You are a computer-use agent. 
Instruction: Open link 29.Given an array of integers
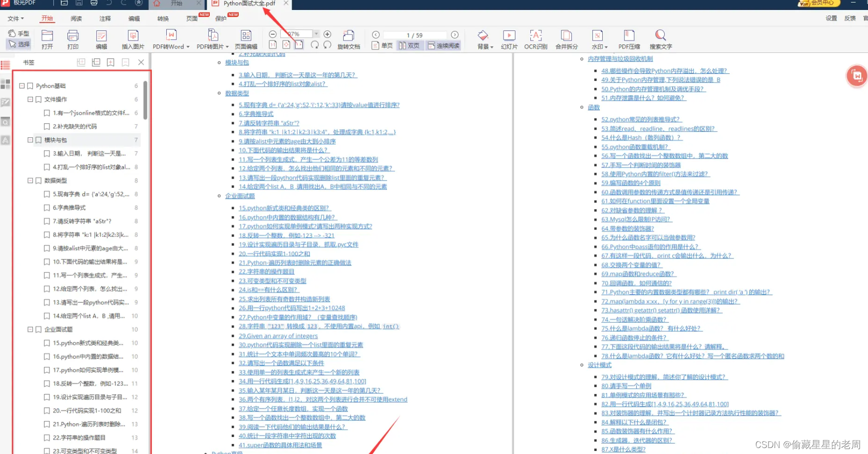point(278,336)
